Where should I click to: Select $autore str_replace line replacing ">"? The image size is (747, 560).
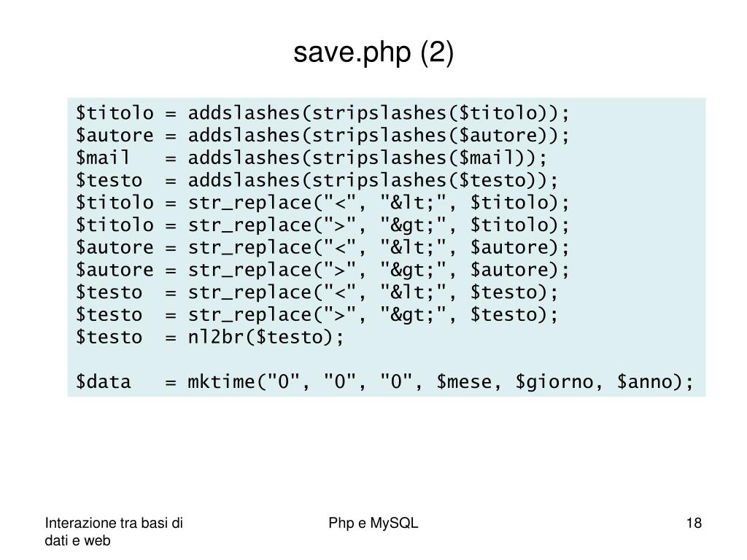click(x=322, y=270)
